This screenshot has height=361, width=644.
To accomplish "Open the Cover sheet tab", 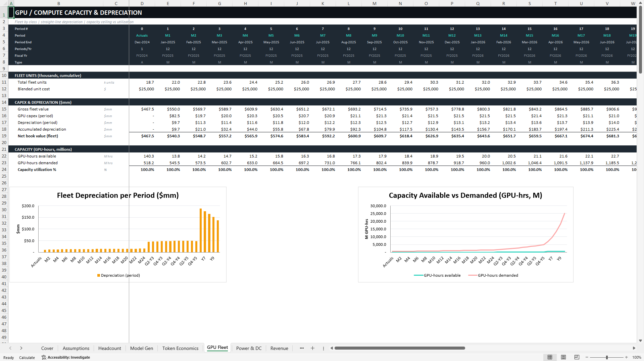I will tap(47, 348).
